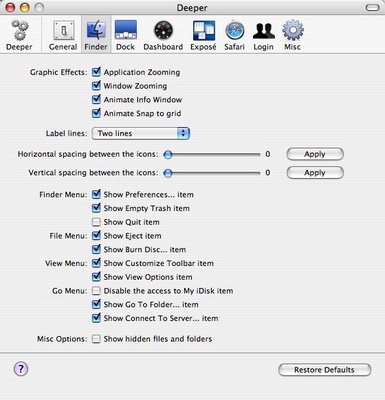Open the Login settings pane
Screen dimensions: 385x400
pyautogui.click(x=263, y=35)
